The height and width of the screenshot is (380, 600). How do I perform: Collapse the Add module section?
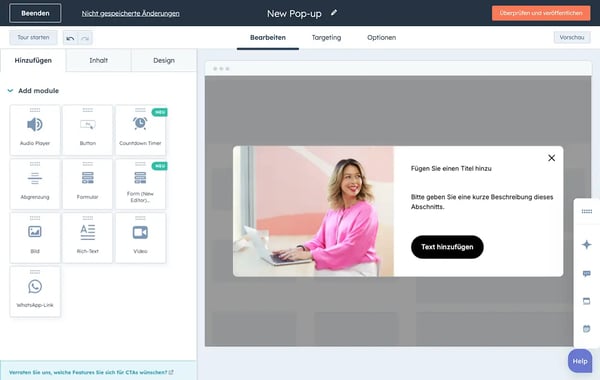pyautogui.click(x=10, y=91)
